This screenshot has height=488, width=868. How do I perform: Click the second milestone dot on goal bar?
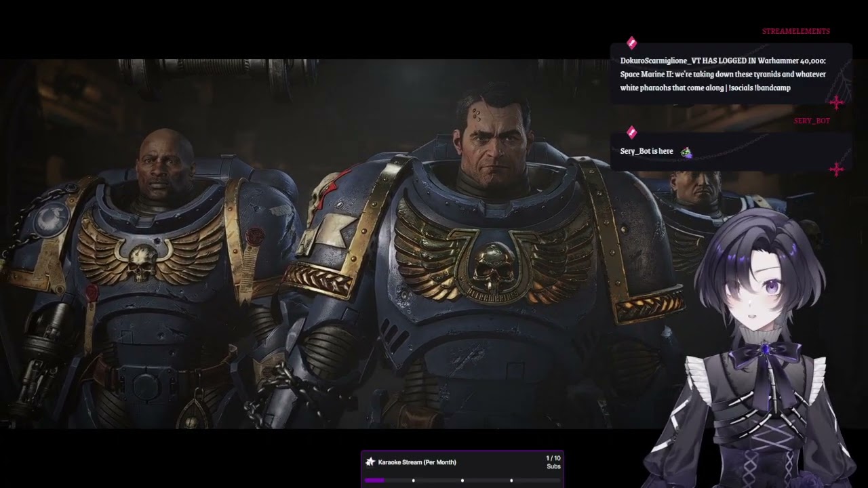pyautogui.click(x=462, y=481)
